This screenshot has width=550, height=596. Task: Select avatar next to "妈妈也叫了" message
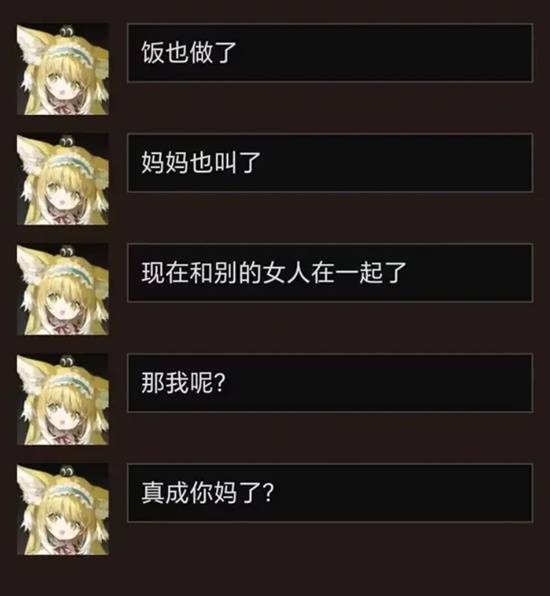point(63,179)
